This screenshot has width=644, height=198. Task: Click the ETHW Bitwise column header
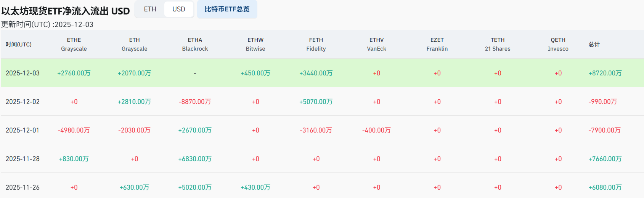pyautogui.click(x=255, y=45)
